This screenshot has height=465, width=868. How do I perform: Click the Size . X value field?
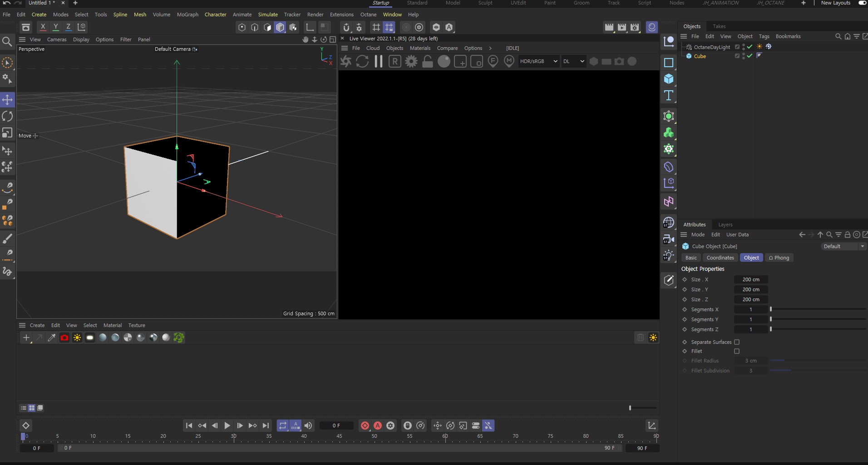pyautogui.click(x=751, y=279)
